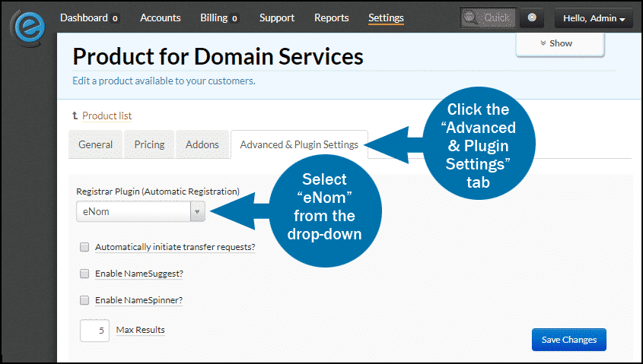
Task: Click the round icon beside Quick search
Action: click(531, 18)
